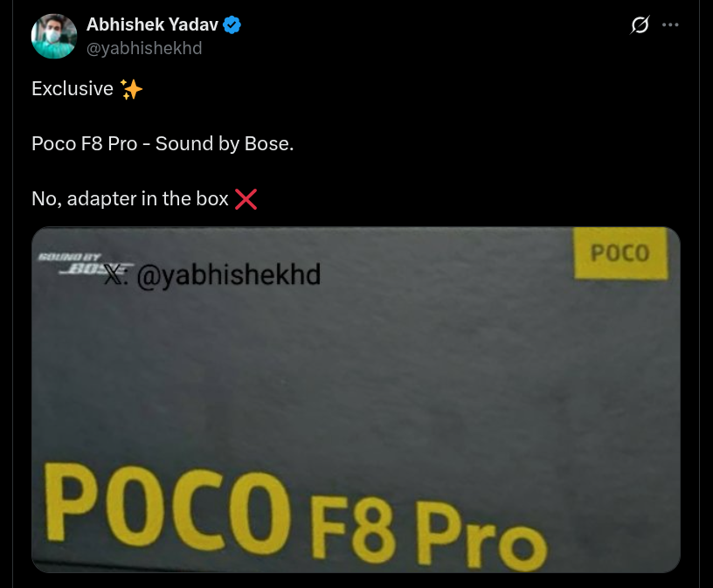Click the blue verified checkmark badge

(232, 24)
